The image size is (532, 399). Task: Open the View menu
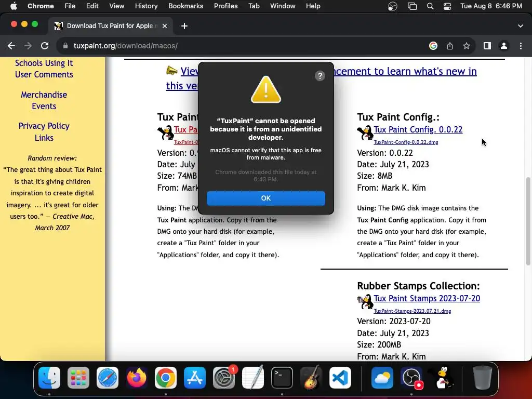[x=117, y=6]
